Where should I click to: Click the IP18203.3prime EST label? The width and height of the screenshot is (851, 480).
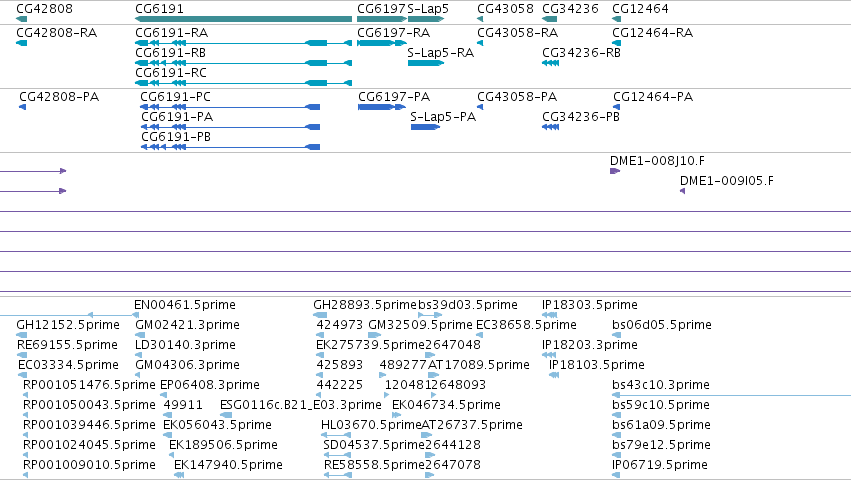click(x=590, y=345)
